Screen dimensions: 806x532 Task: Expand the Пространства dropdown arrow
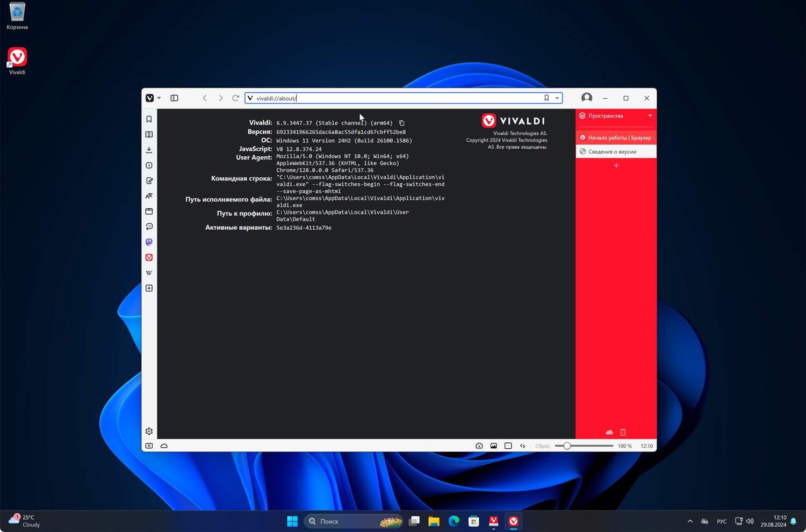(x=650, y=116)
